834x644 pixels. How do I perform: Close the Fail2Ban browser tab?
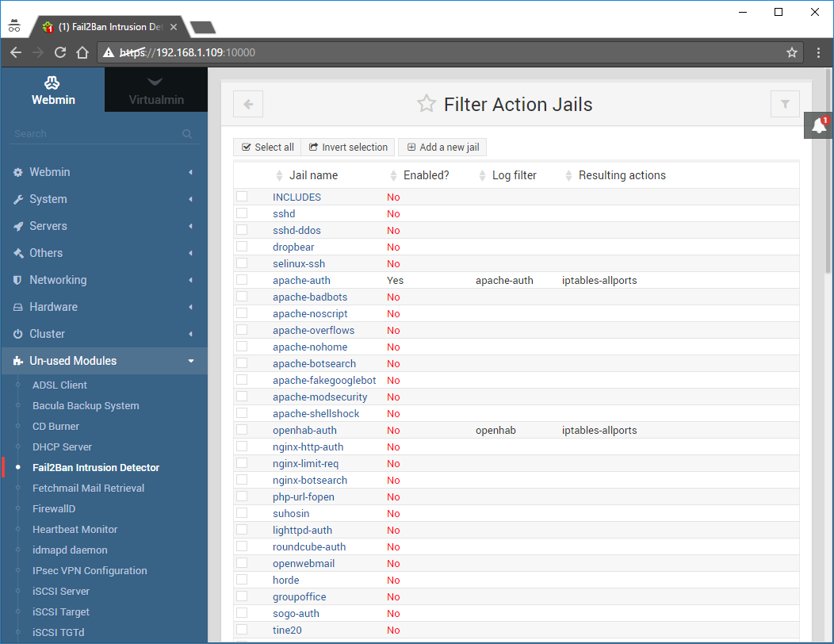point(174,27)
